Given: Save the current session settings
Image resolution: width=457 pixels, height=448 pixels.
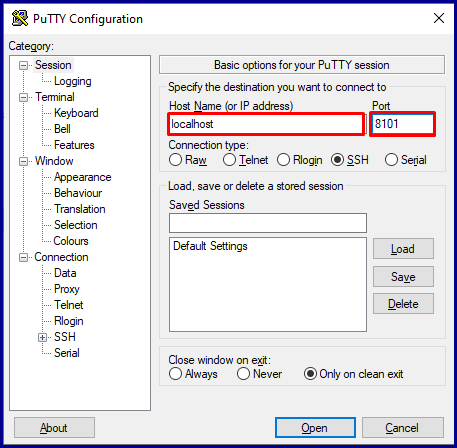Looking at the screenshot, I should [403, 276].
